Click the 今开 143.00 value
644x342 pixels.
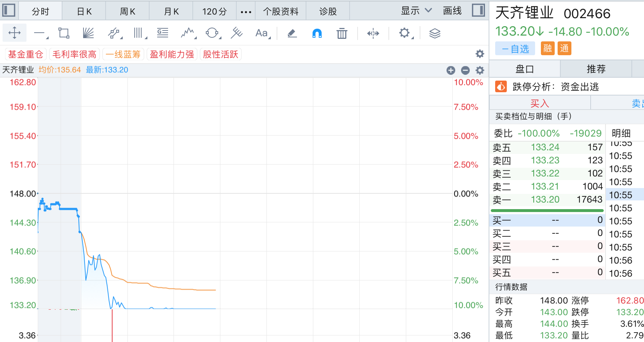[554, 312]
